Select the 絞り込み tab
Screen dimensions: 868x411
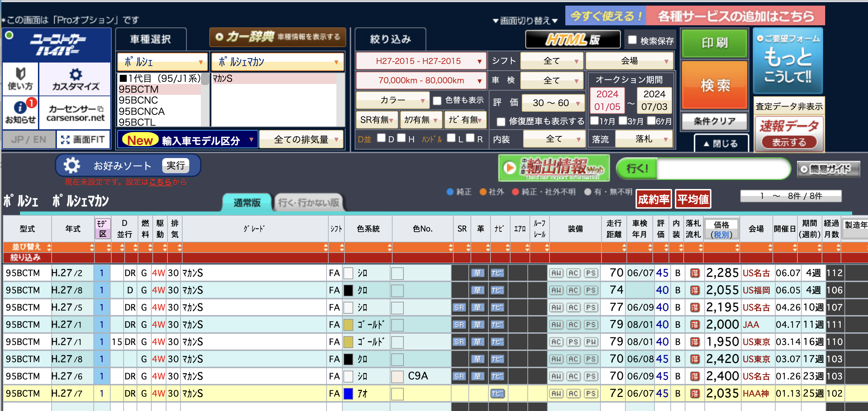coord(390,39)
